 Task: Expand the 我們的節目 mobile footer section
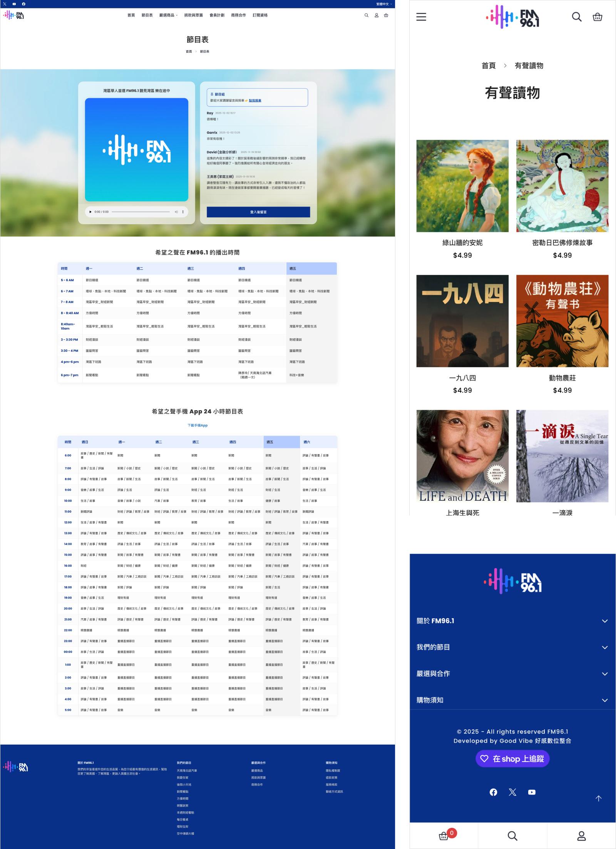click(512, 647)
